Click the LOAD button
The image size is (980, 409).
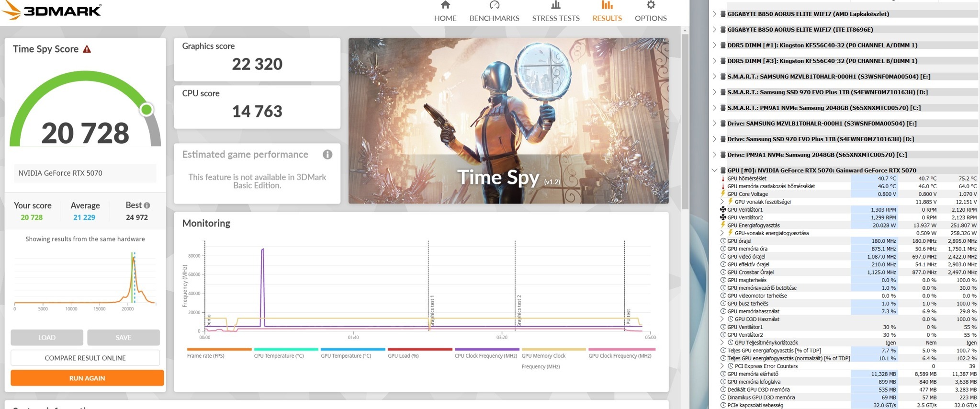[x=47, y=337]
